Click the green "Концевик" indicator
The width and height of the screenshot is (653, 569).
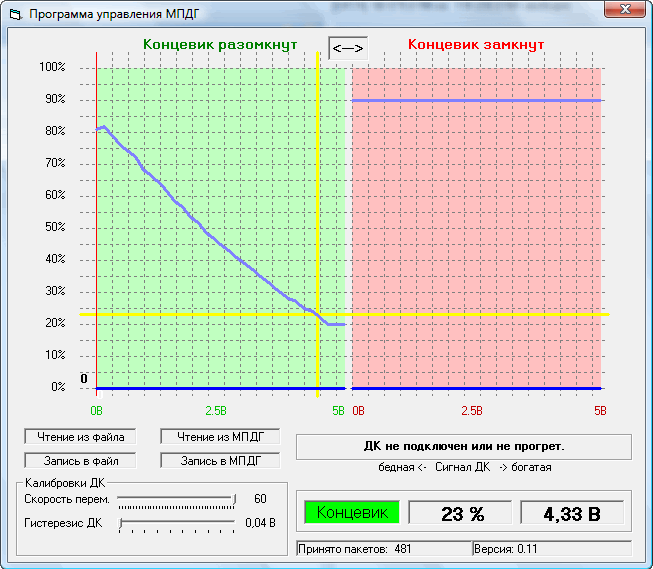(x=351, y=513)
